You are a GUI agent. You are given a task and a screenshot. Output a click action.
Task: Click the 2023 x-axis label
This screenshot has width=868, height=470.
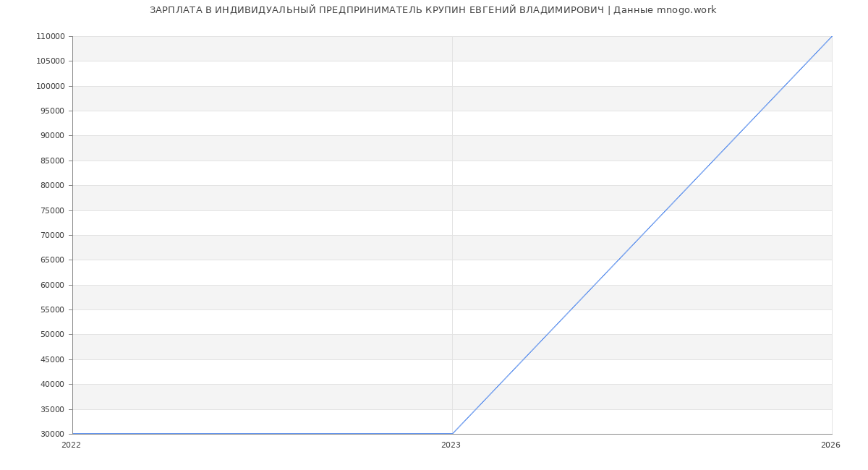pyautogui.click(x=451, y=445)
